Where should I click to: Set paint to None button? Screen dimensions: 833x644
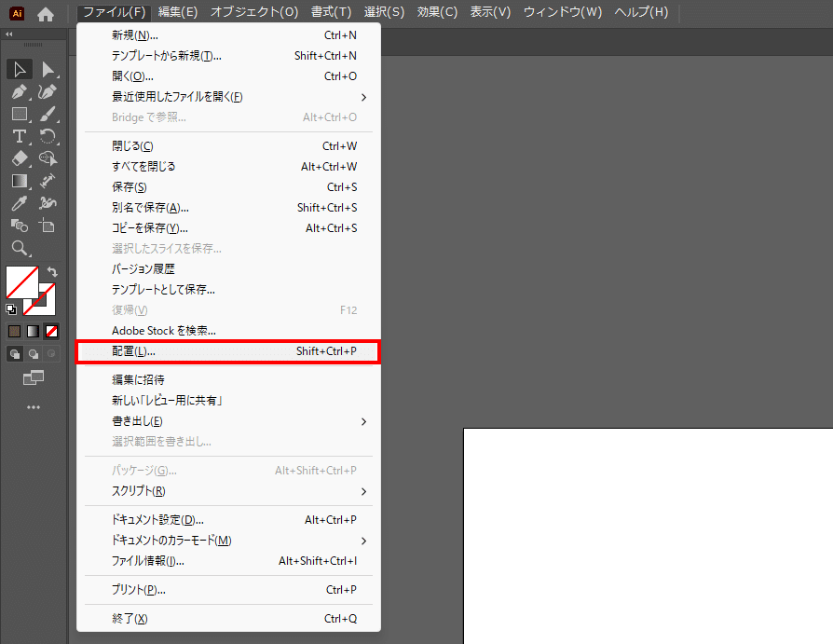coord(51,332)
